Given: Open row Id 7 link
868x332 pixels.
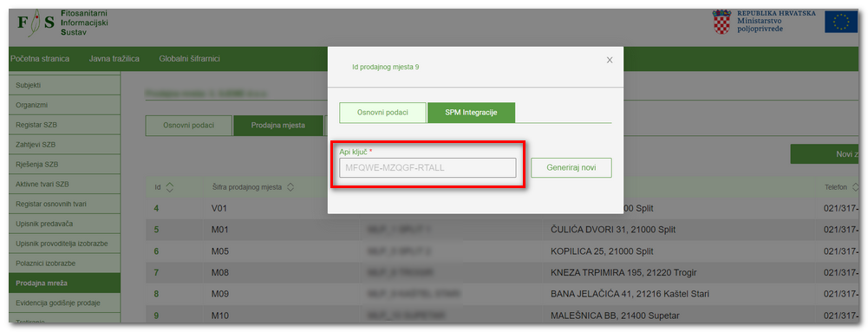Looking at the screenshot, I should [x=156, y=273].
